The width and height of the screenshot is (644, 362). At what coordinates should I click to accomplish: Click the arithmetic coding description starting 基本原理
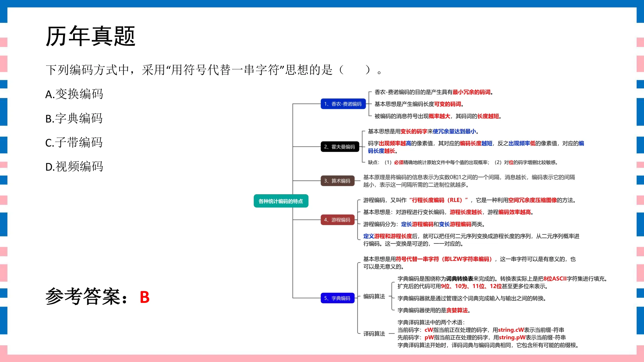(x=469, y=181)
